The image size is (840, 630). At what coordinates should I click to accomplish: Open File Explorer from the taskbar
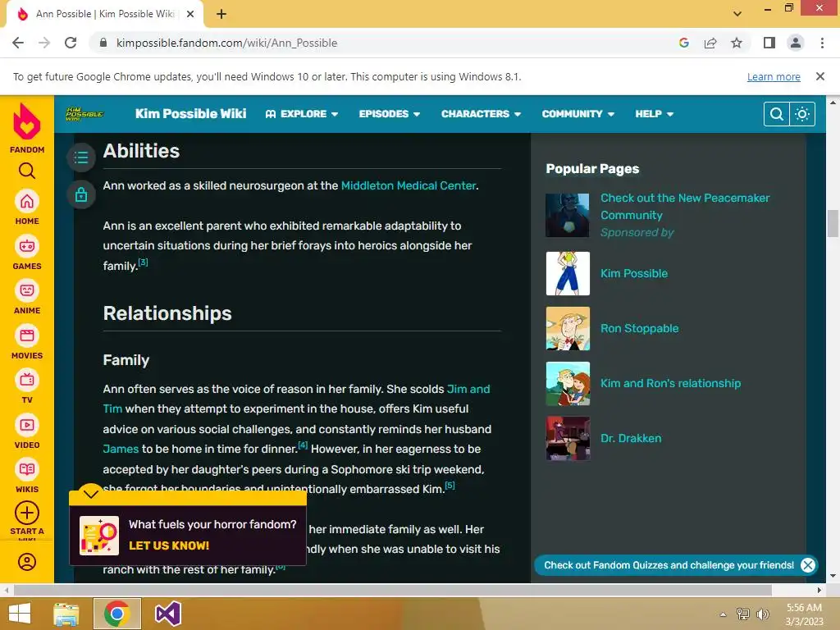(x=66, y=614)
